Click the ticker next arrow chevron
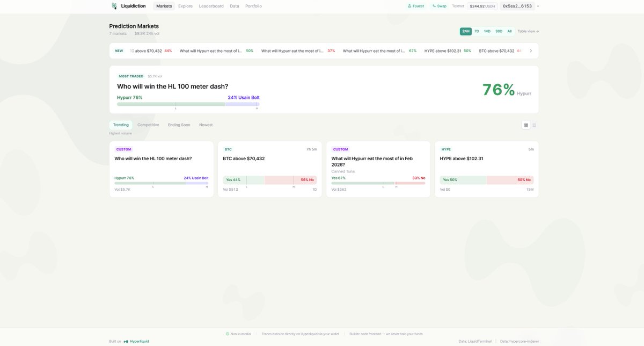The height and width of the screenshot is (346, 644). point(531,51)
